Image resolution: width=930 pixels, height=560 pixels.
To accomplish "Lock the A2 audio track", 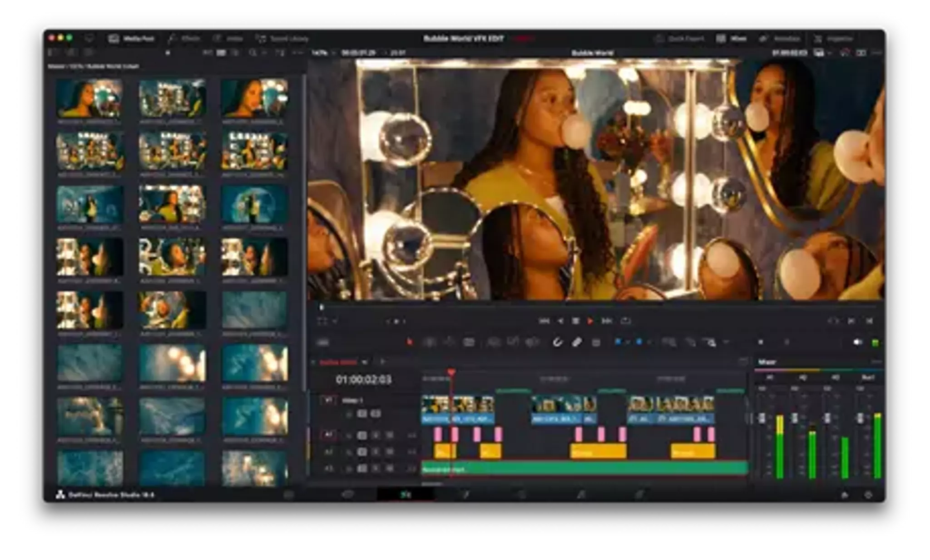I will [349, 452].
